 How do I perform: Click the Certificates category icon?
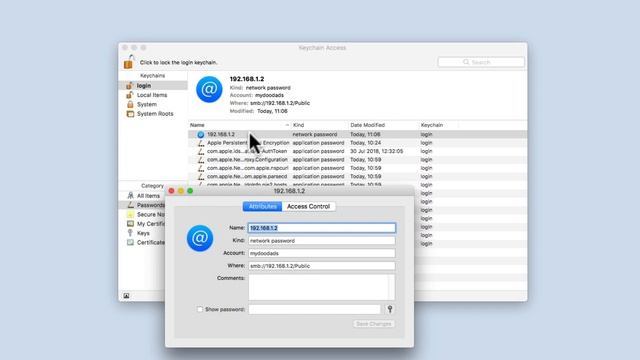click(x=130, y=242)
